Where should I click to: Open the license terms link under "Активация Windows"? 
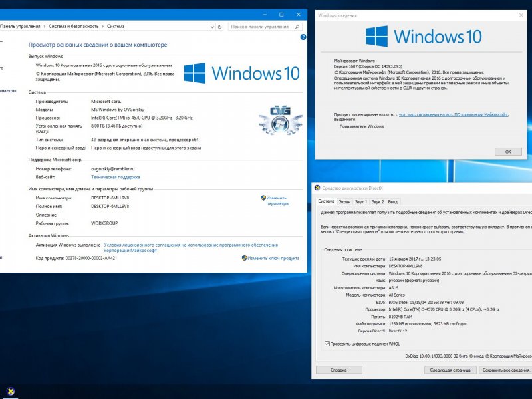pyautogui.click(x=191, y=247)
